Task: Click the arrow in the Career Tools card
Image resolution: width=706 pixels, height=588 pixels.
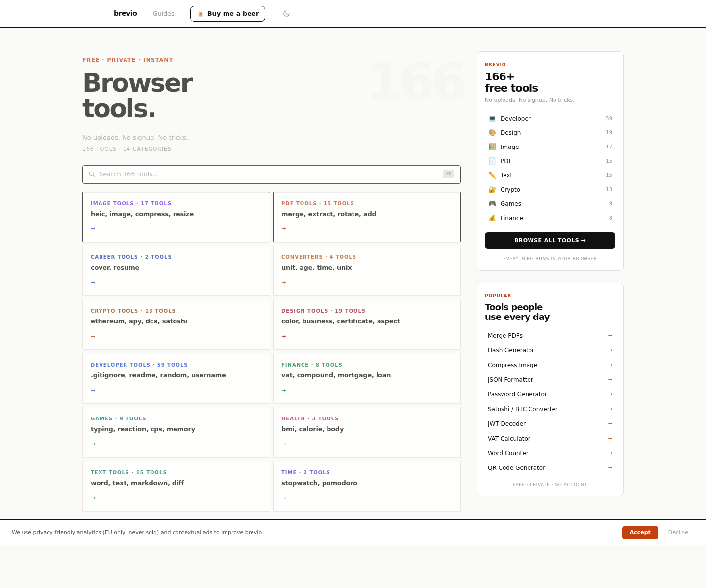Action: [93, 283]
